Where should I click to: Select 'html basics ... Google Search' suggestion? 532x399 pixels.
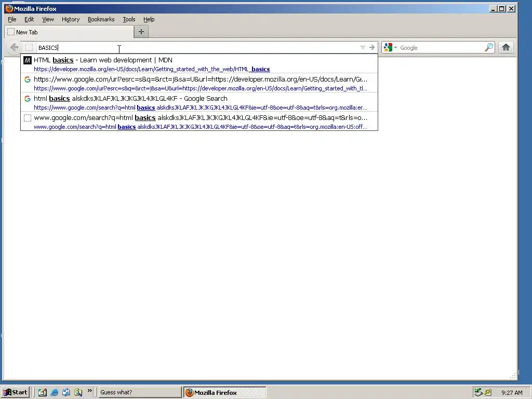tap(199, 102)
